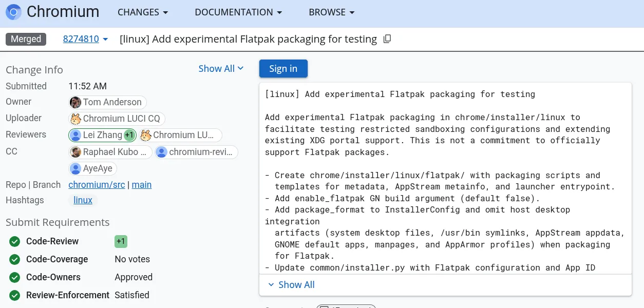
Task: Click the Sign in button
Action: 283,69
